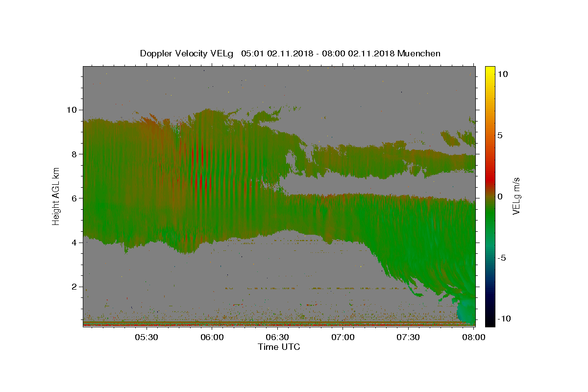Click the 05:30 time axis label

[x=147, y=338]
